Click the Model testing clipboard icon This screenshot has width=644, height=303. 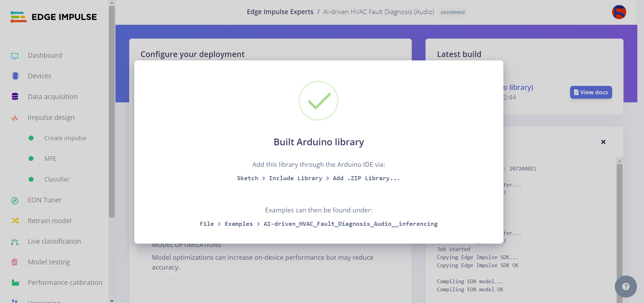tap(15, 262)
